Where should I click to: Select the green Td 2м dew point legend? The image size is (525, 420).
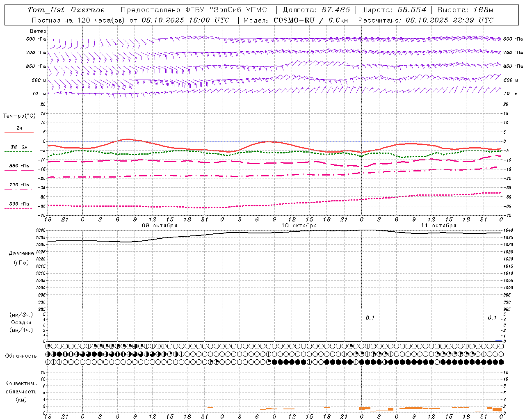18,149
